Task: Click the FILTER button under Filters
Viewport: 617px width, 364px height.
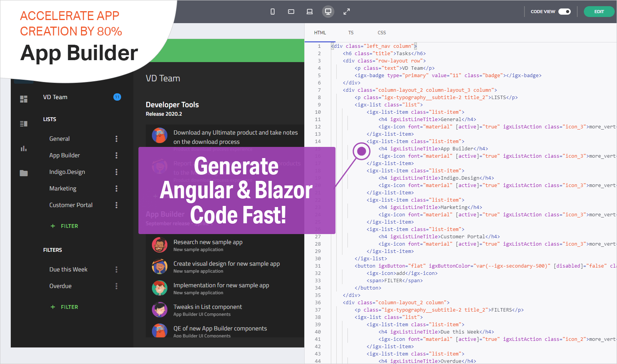Action: tap(64, 307)
